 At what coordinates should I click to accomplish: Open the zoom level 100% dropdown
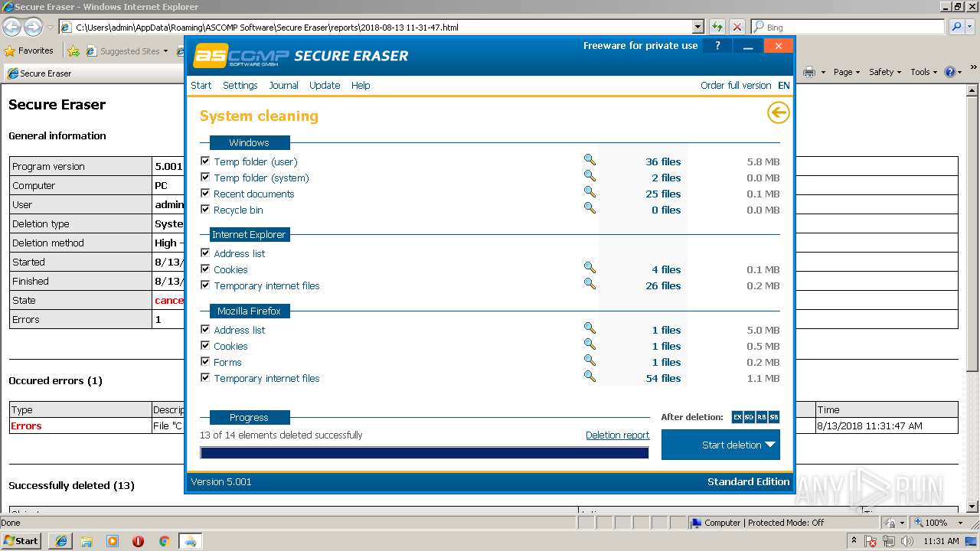[960, 523]
